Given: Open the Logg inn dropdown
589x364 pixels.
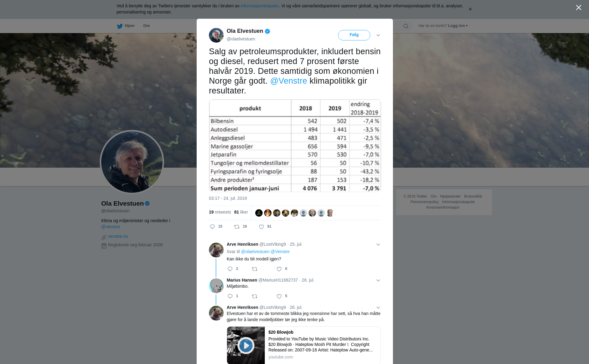Looking at the screenshot, I should pyautogui.click(x=458, y=26).
